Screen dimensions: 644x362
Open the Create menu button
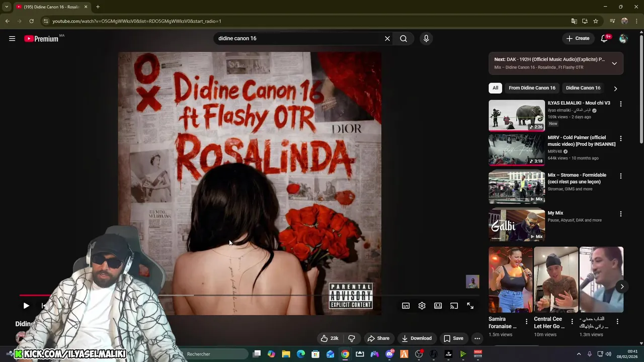coord(578,38)
